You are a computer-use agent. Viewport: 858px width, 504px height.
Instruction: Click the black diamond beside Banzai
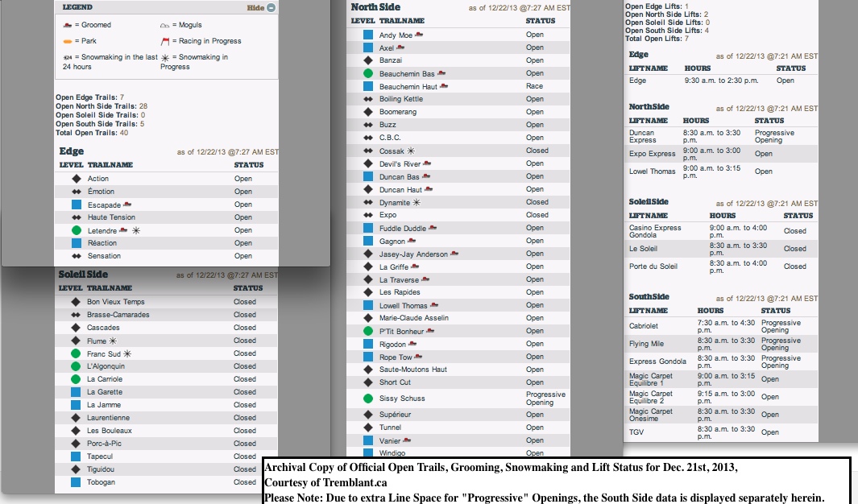point(368,60)
